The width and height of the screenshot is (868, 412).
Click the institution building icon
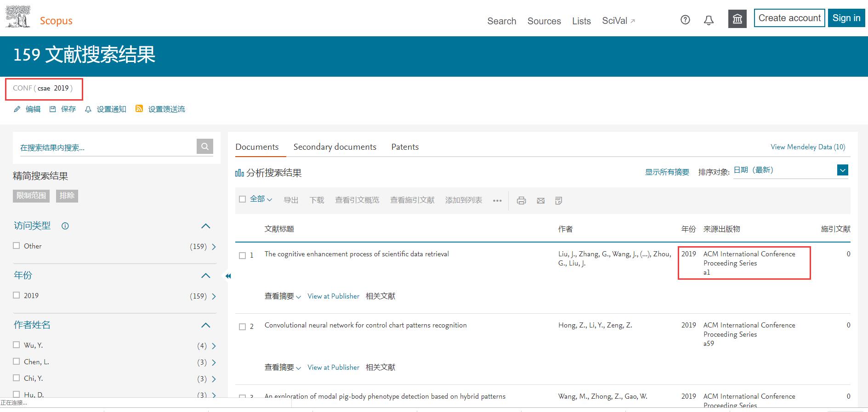(x=737, y=19)
